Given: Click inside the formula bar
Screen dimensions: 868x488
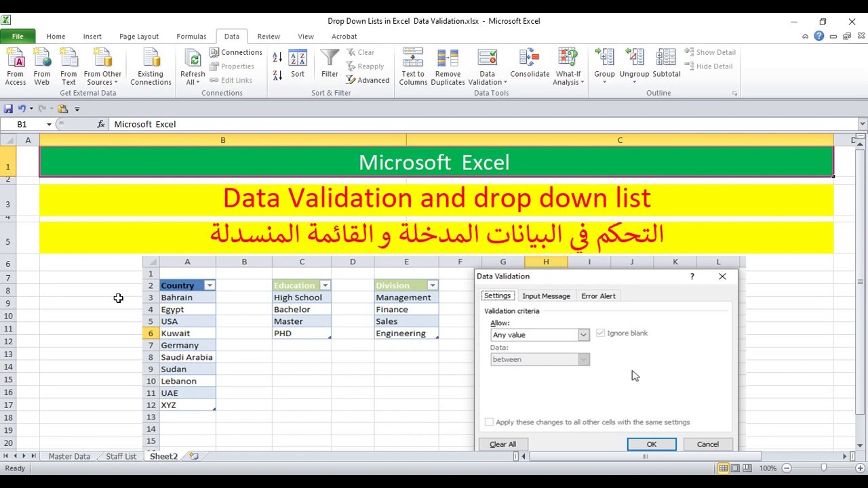Looking at the screenshot, I should 484,124.
